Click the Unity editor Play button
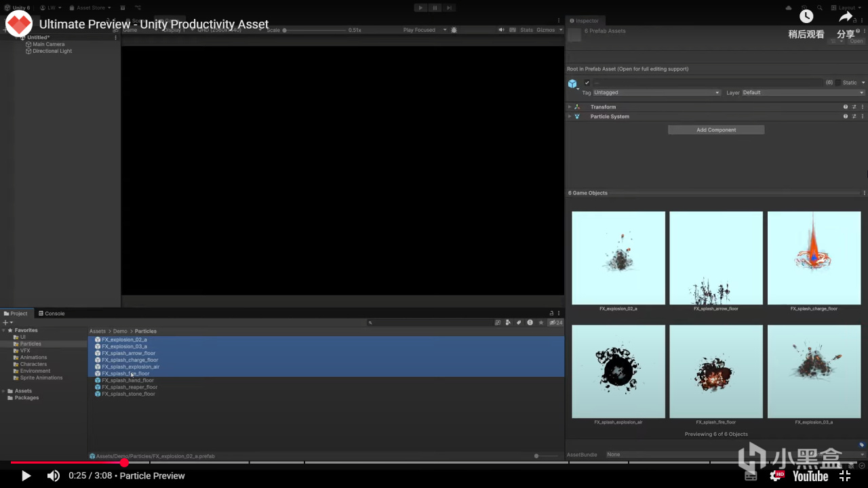 coord(420,7)
